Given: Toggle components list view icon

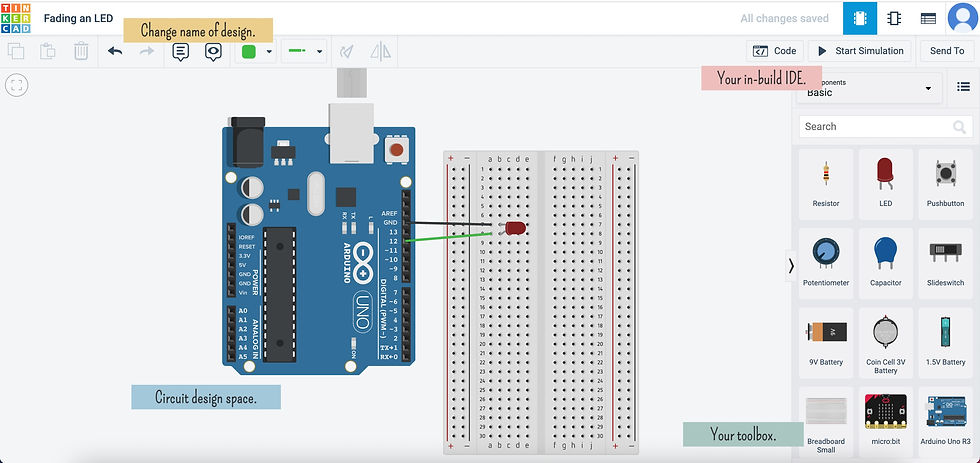Looking at the screenshot, I should 964,87.
